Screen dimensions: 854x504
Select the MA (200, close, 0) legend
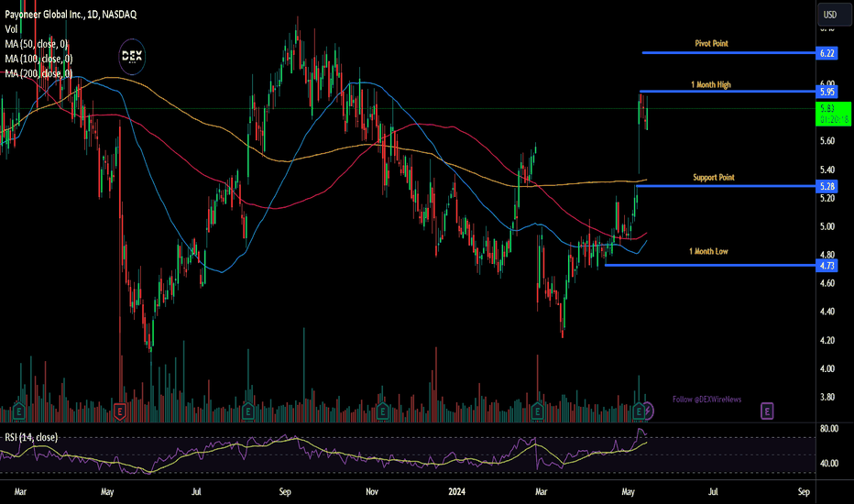[x=38, y=73]
